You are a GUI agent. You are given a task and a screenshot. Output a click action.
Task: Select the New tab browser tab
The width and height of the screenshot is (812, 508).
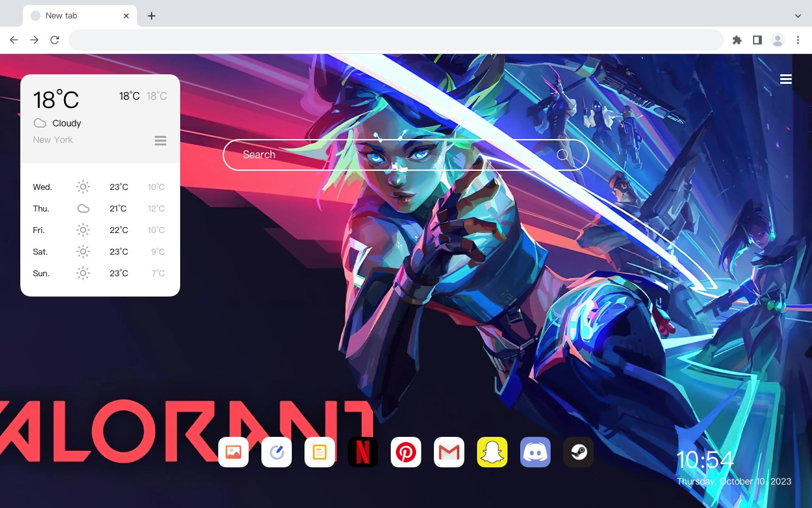pos(80,16)
